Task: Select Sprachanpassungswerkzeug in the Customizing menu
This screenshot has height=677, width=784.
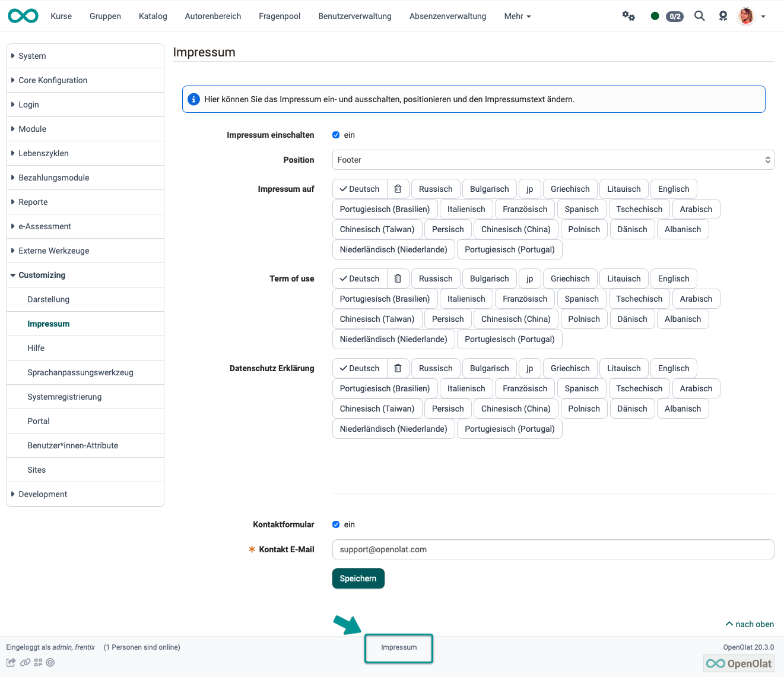Action: coord(80,372)
